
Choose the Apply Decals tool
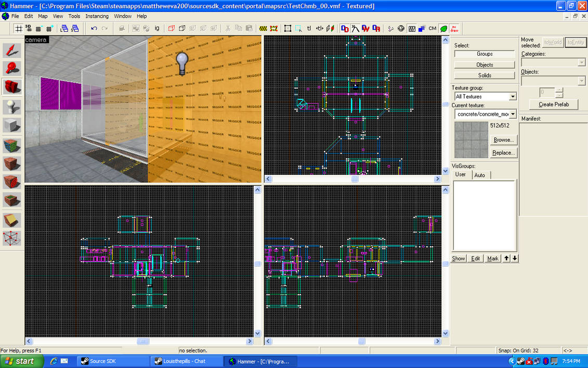tap(12, 182)
